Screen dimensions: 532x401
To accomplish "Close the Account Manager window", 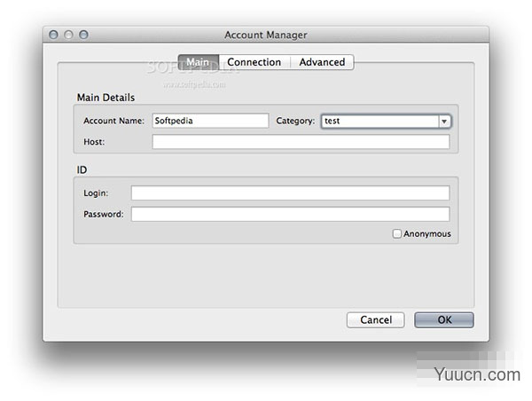I will 53,35.
